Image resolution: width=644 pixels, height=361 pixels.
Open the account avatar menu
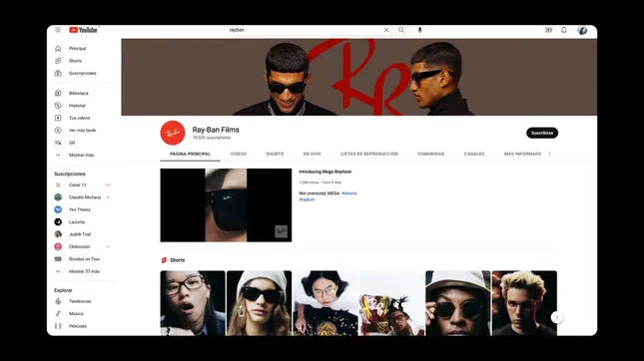(582, 30)
